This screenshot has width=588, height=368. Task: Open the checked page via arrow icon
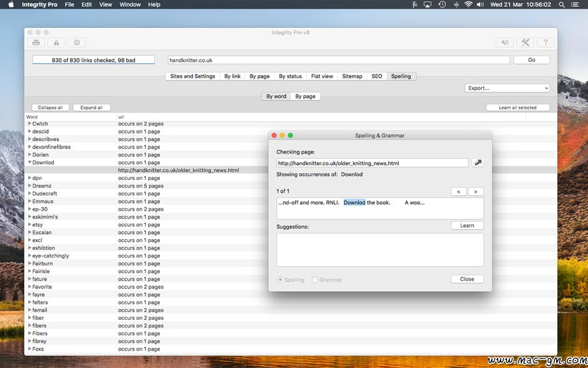coord(478,163)
